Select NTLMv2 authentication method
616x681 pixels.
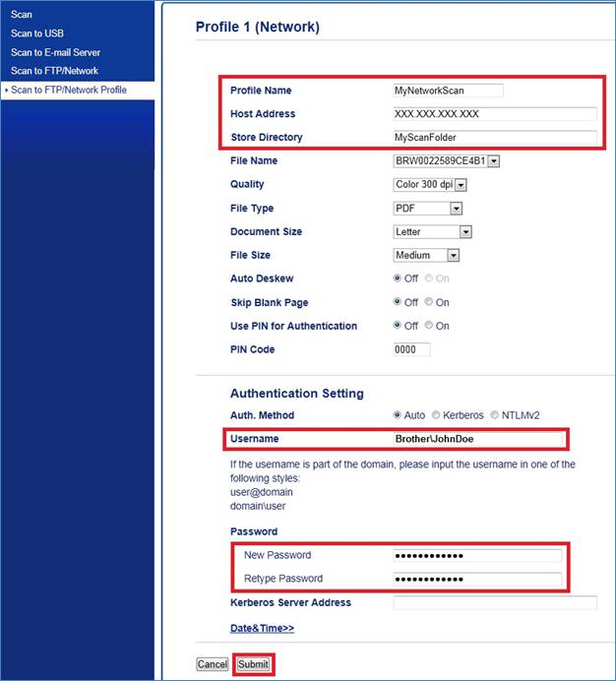coord(494,415)
